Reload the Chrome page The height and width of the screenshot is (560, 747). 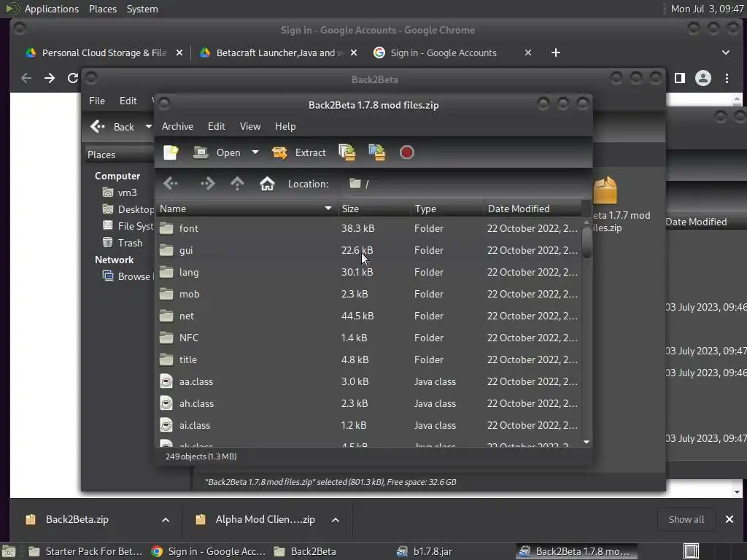[72, 78]
